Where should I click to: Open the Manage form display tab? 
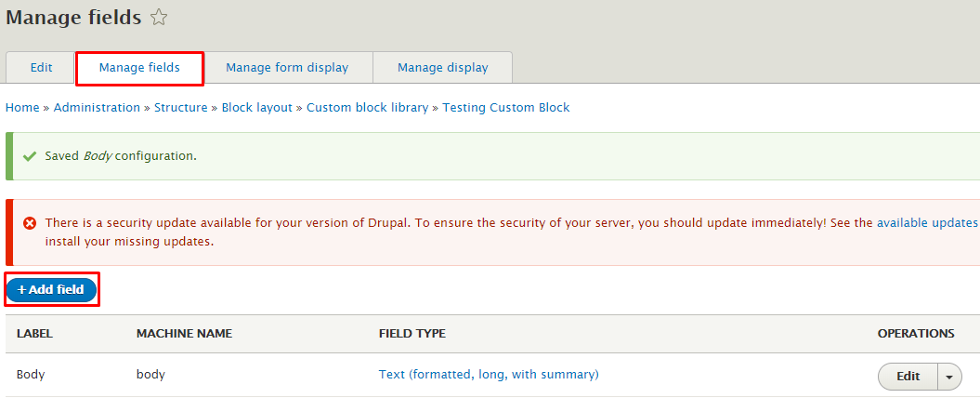287,68
